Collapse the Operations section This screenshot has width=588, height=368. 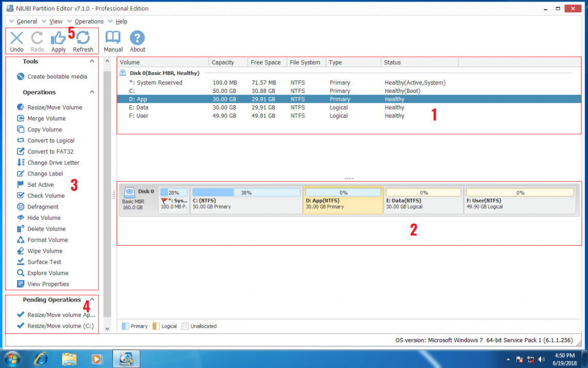tap(92, 92)
